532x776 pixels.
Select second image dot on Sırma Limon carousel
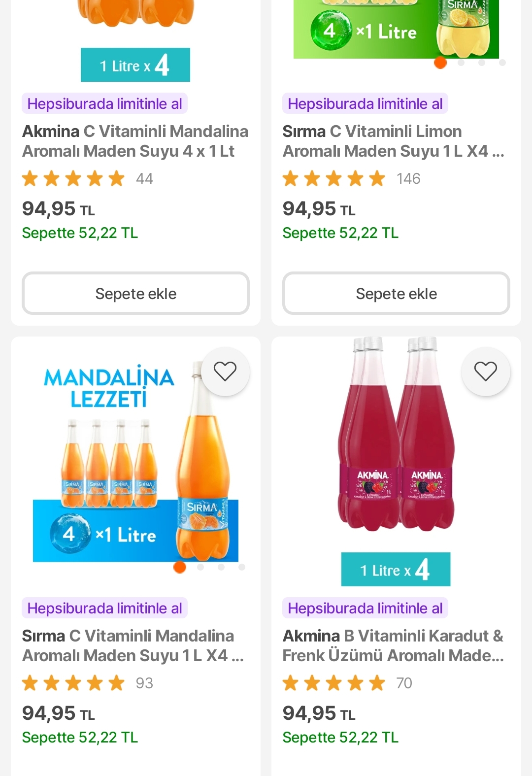pos(461,63)
